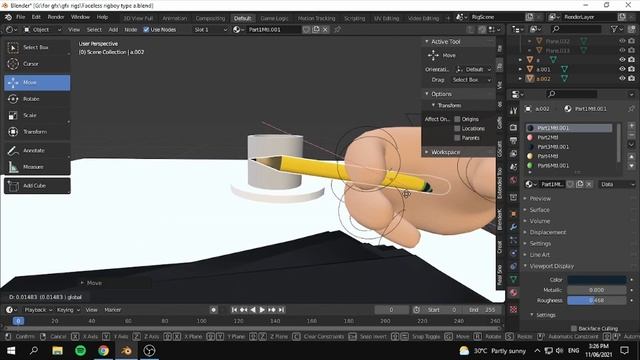Image resolution: width=640 pixels, height=360 pixels.
Task: Activate the Annotate tool
Action: click(37, 151)
